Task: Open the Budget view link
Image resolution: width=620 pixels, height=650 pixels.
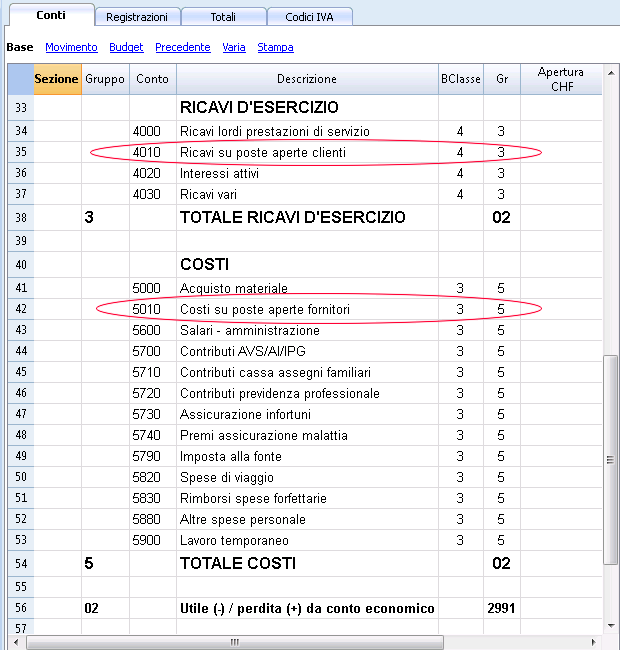Action: (126, 47)
